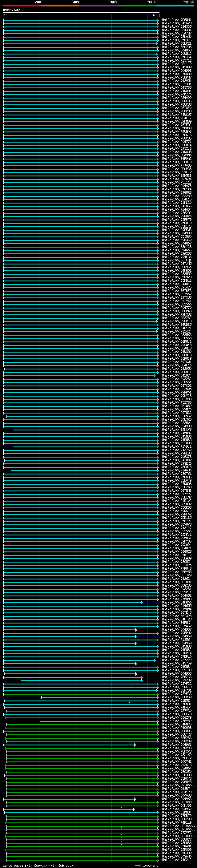Click hit label UniRef100_O04962

point(177,809)
